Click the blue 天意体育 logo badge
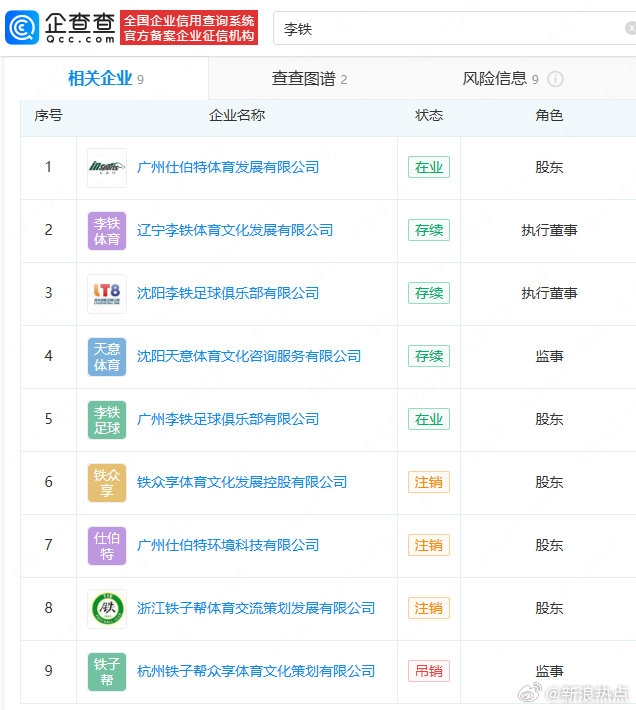 coord(107,356)
